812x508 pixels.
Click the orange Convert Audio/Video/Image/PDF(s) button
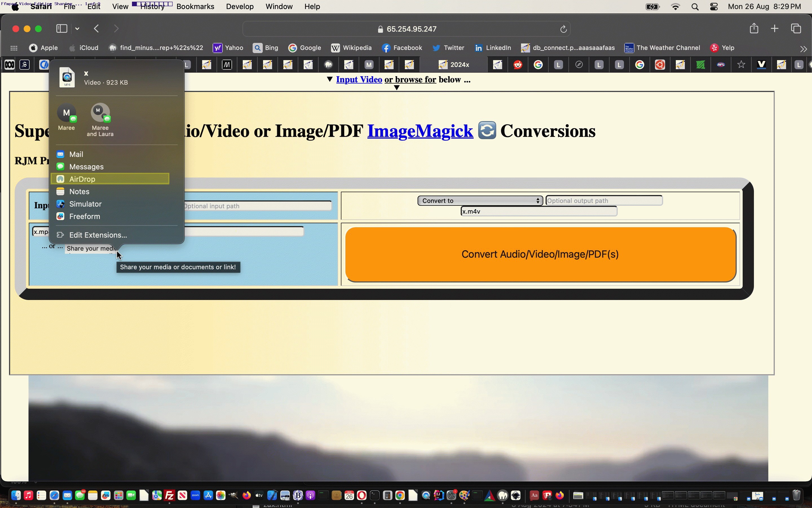[540, 254]
